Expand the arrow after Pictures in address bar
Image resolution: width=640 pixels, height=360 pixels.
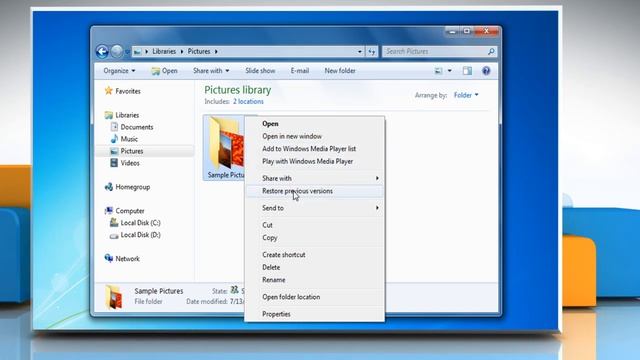tap(216, 51)
